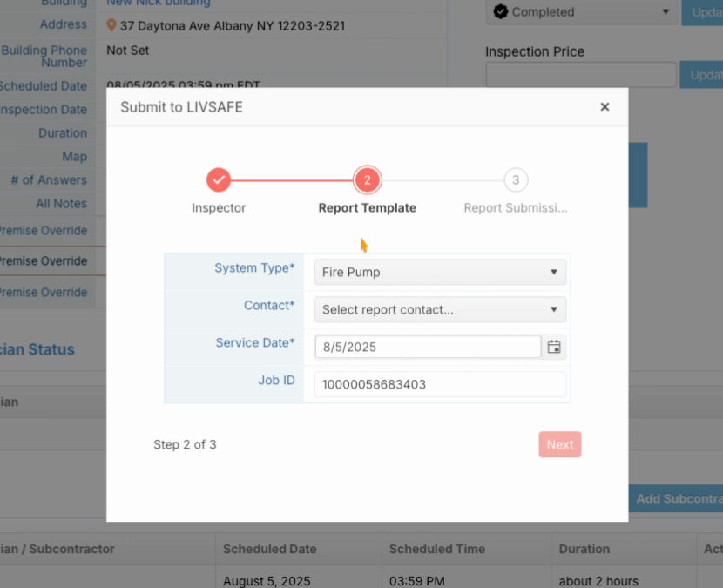The height and width of the screenshot is (588, 723).
Task: Click the Update button beside Inspection Price
Action: click(702, 75)
